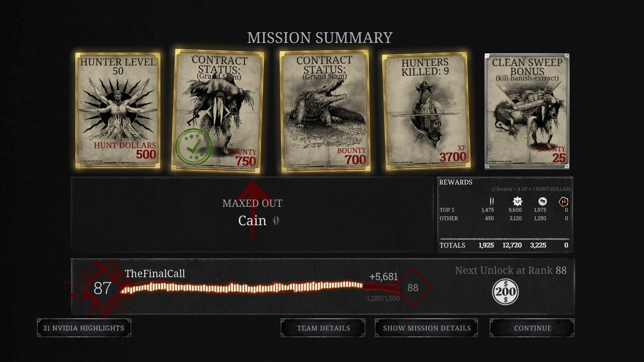Click the orange Blood Bonds icon in Rewards
Viewport: 644px width, 362px height.
tap(563, 201)
